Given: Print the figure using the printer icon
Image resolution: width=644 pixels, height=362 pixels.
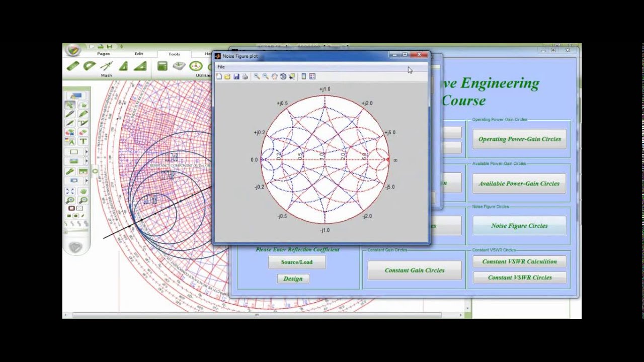Looking at the screenshot, I should pyautogui.click(x=245, y=76).
